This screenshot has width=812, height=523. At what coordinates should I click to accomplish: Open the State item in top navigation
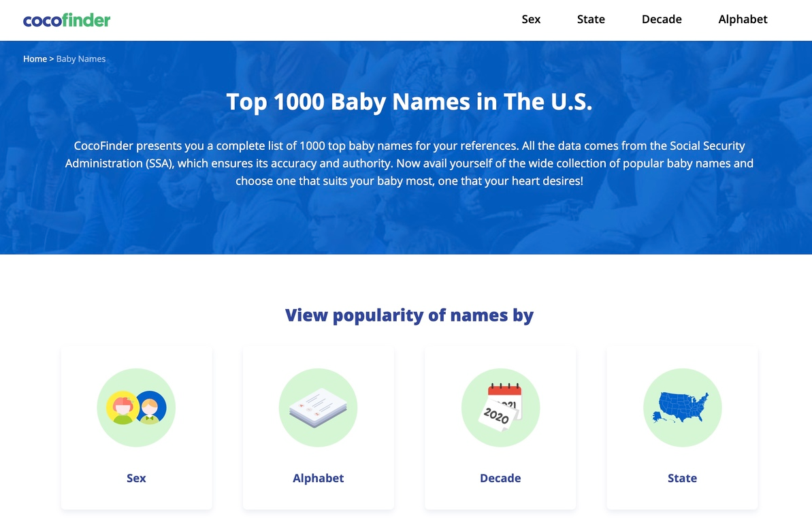tap(591, 19)
